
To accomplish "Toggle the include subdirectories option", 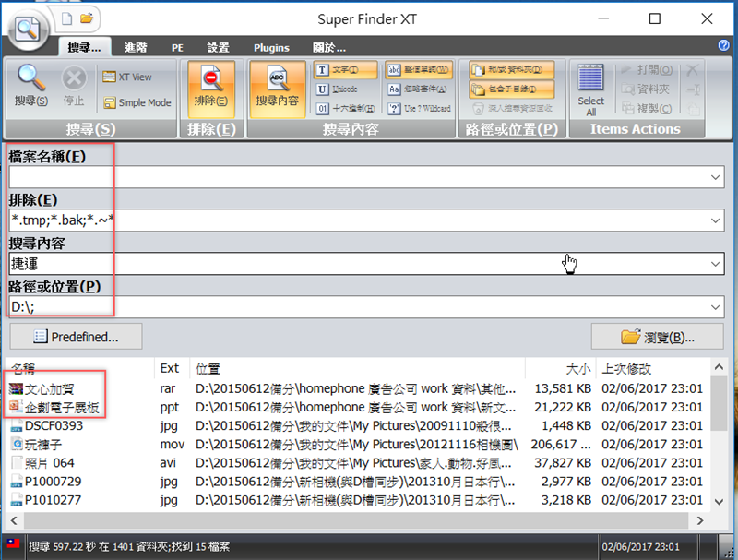I will [512, 89].
